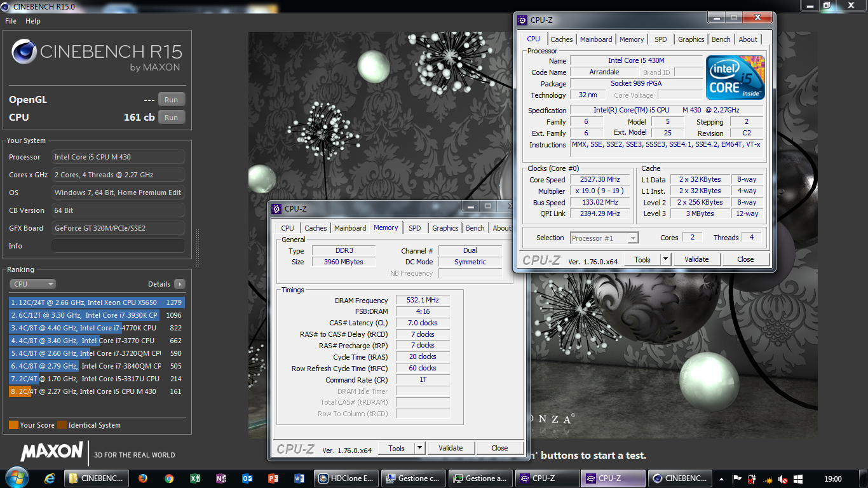Click the Cinebench R15 logo
This screenshot has width=868, height=488.
(97, 55)
